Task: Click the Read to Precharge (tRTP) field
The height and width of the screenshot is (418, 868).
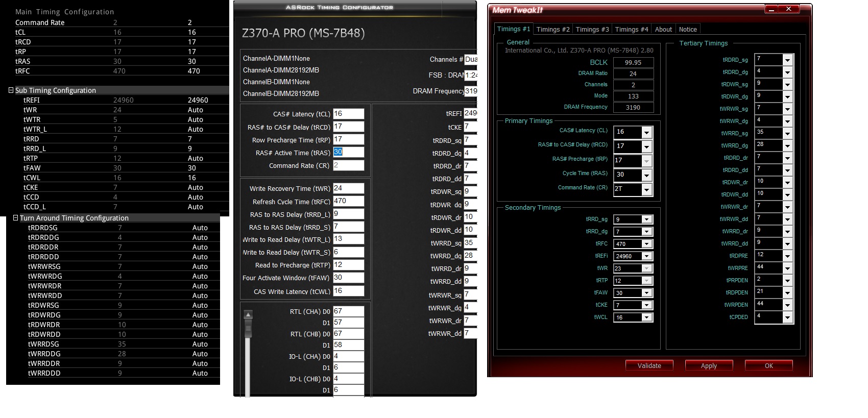Action: 348,265
